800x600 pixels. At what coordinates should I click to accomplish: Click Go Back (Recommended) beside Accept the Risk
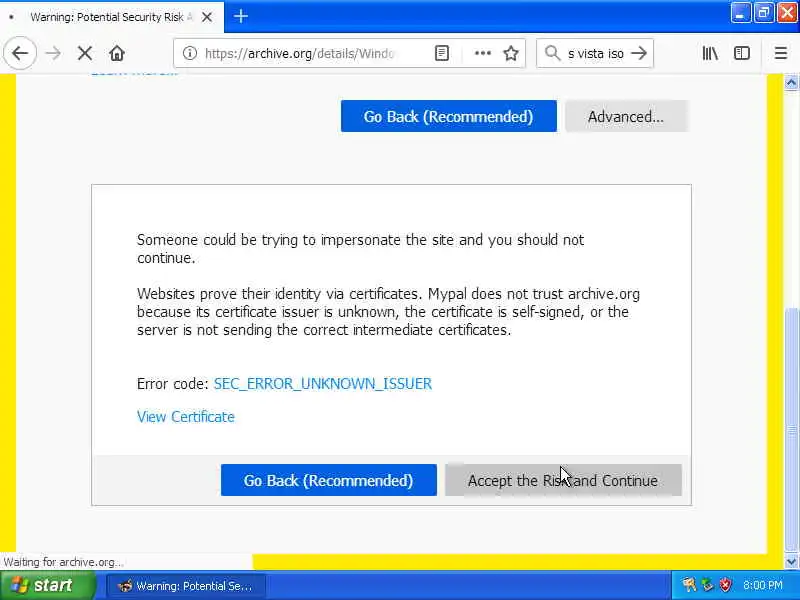click(329, 480)
